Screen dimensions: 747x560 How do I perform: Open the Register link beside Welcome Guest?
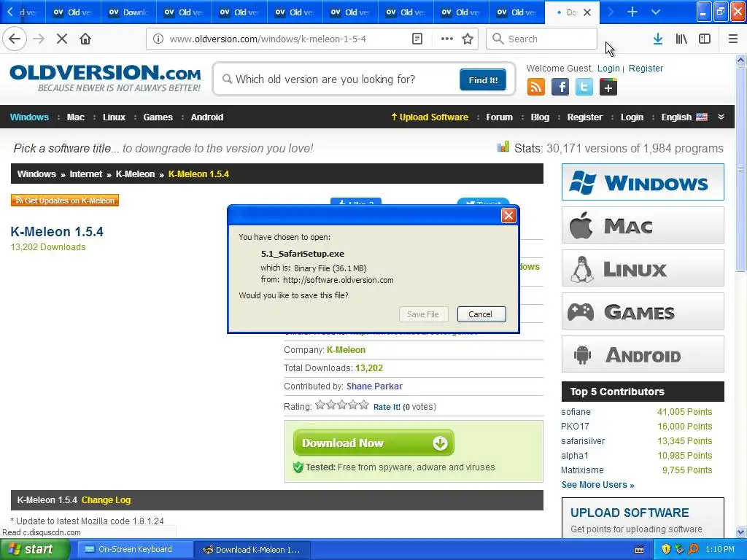[x=646, y=68]
